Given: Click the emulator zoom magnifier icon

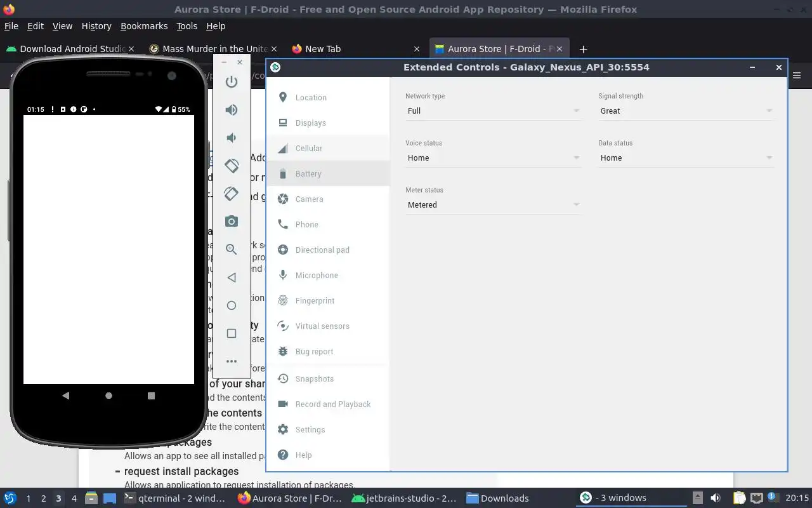Looking at the screenshot, I should point(232,250).
